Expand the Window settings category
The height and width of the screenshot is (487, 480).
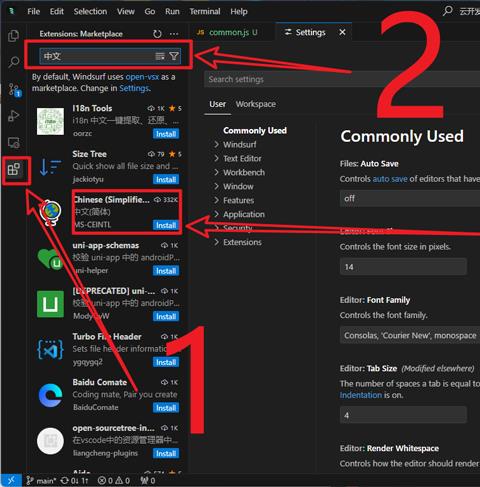(234, 186)
